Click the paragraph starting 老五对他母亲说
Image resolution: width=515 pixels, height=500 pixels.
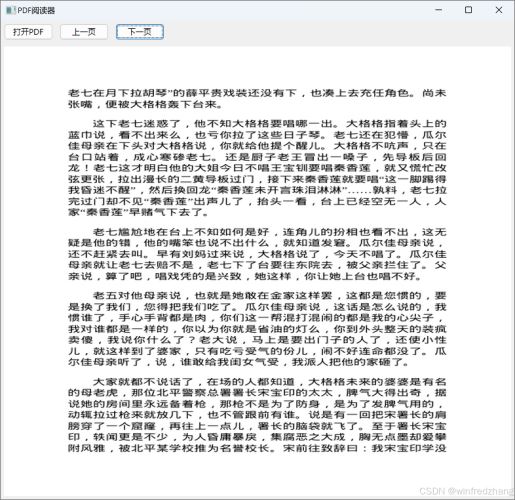257,329
